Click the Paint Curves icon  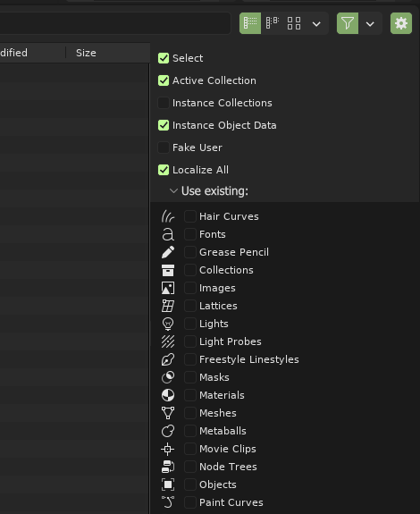pos(168,502)
